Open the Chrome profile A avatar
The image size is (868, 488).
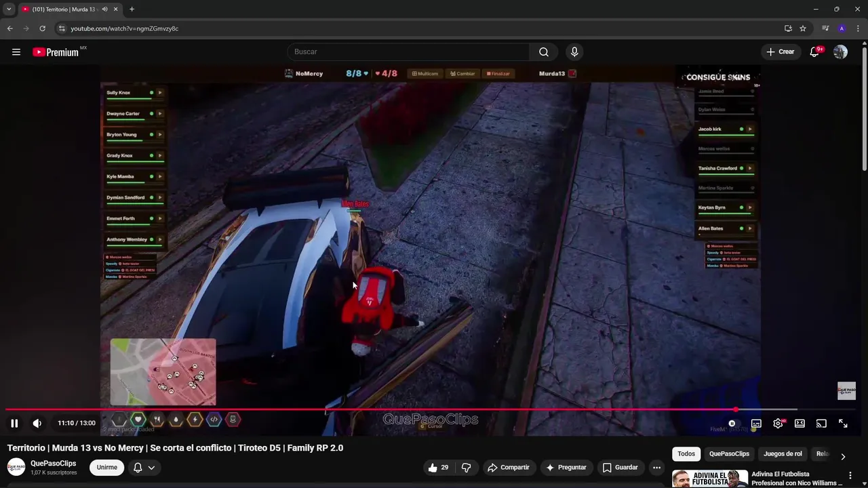(842, 28)
